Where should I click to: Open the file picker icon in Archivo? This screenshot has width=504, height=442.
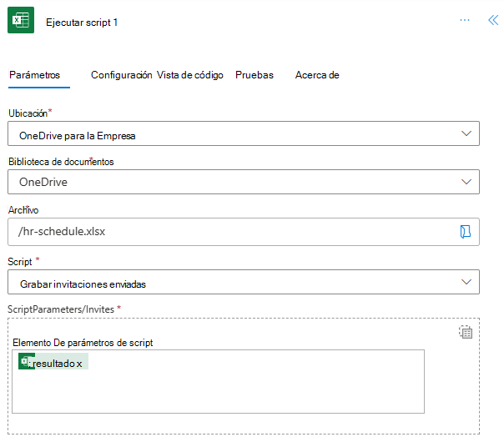[465, 232]
